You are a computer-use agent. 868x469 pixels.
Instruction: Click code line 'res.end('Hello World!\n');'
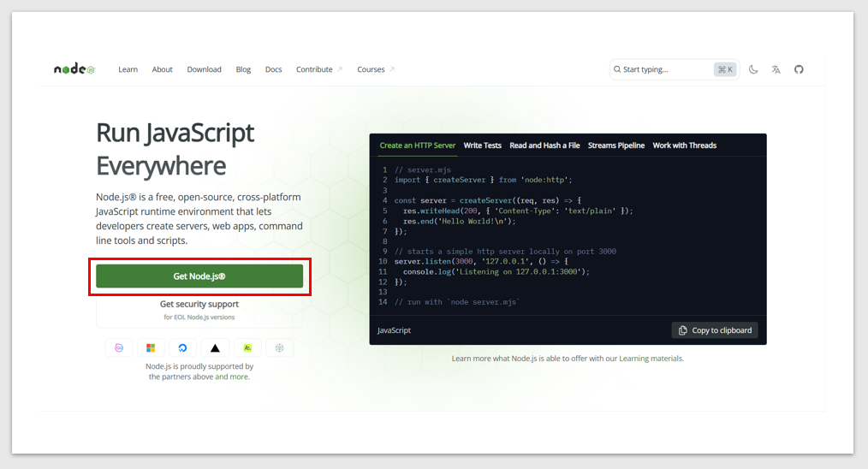click(x=459, y=221)
